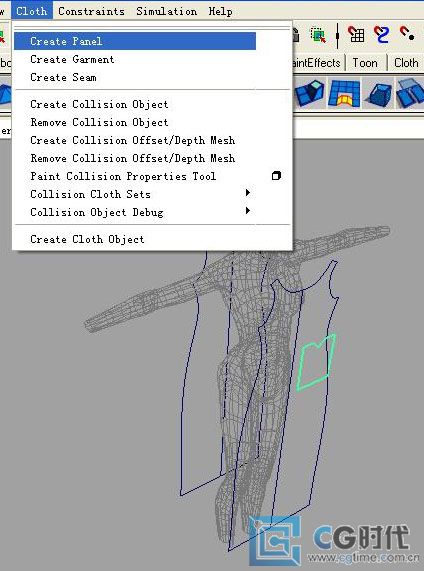Screen dimensions: 424x571
Task: Expand the Collision Object Debug submenu arrow
Action: [x=248, y=210]
